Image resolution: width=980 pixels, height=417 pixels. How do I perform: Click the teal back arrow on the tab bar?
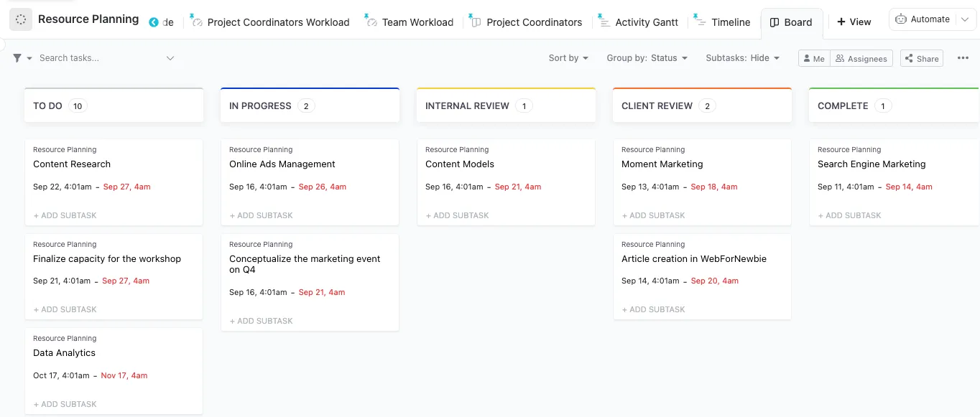coord(154,22)
